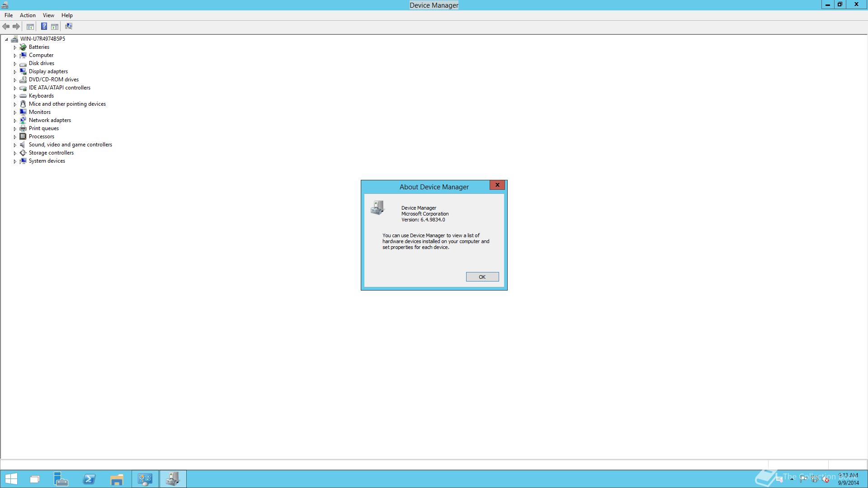
Task: Close the About Device Manager dialog
Action: 497,185
